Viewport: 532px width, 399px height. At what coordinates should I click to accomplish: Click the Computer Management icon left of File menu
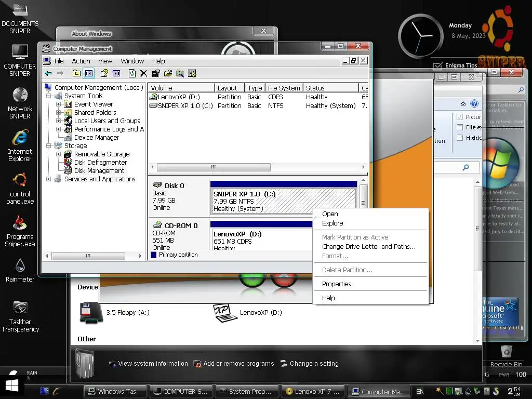(x=47, y=61)
